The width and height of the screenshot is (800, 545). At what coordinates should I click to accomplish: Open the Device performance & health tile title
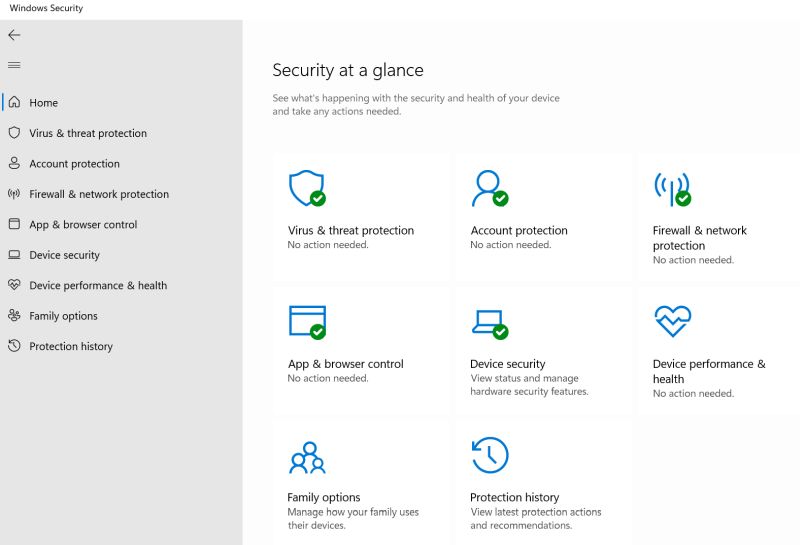click(x=709, y=371)
